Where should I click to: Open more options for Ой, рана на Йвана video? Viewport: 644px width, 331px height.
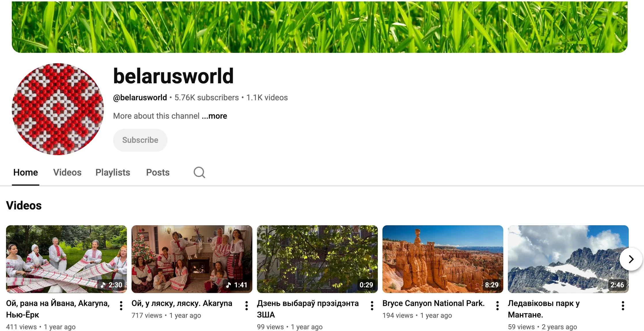tap(121, 306)
